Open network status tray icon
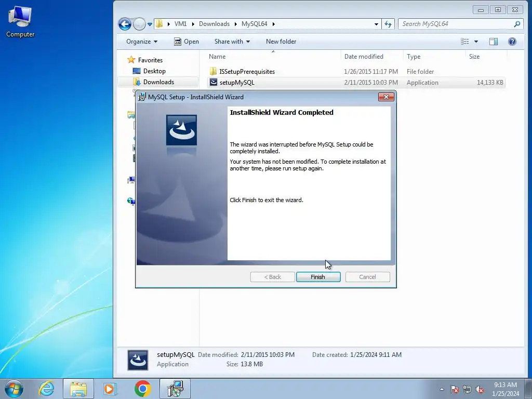The image size is (532, 399). [467, 389]
